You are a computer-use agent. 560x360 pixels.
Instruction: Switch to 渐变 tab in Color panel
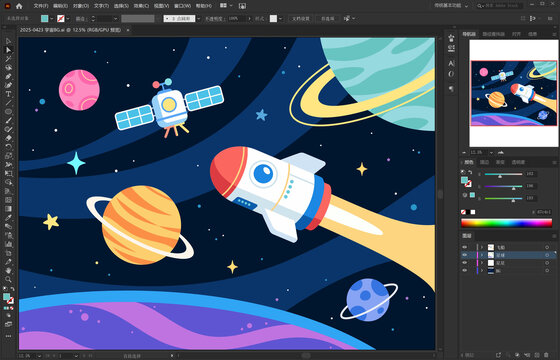pyautogui.click(x=500, y=162)
